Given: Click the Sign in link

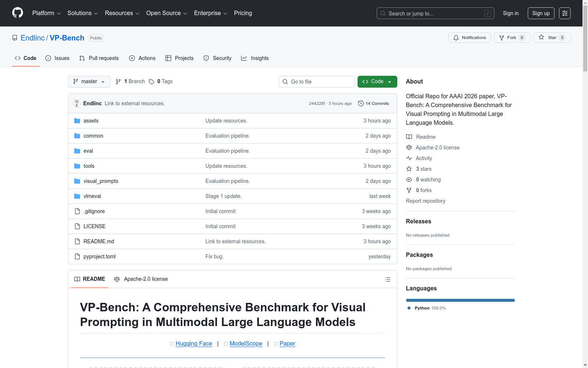Looking at the screenshot, I should pos(511,13).
